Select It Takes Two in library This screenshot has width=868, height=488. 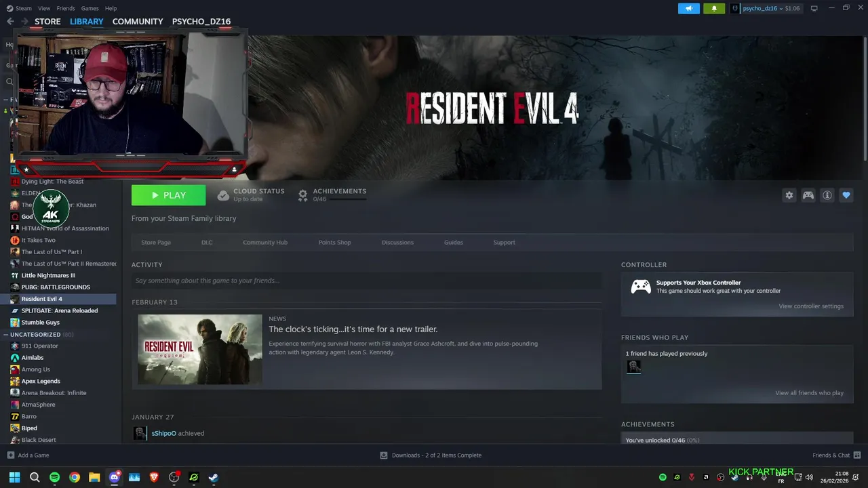point(38,240)
